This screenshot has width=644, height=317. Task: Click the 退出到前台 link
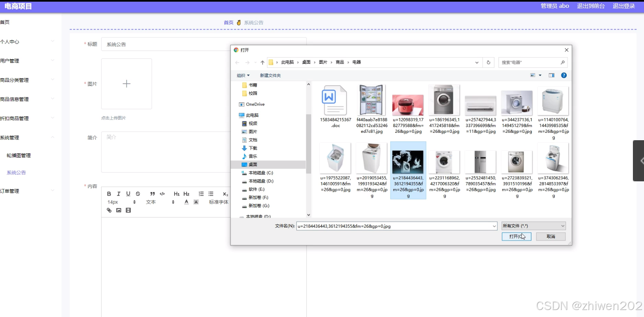591,6
